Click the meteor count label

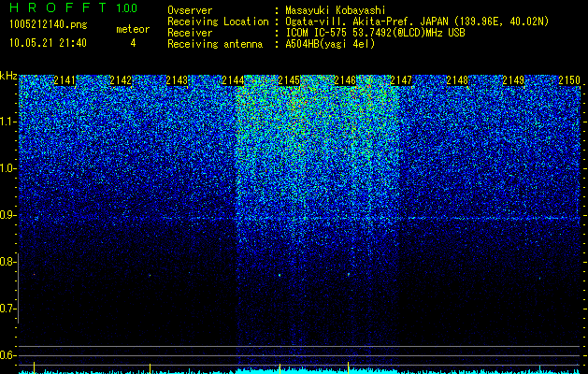click(133, 29)
